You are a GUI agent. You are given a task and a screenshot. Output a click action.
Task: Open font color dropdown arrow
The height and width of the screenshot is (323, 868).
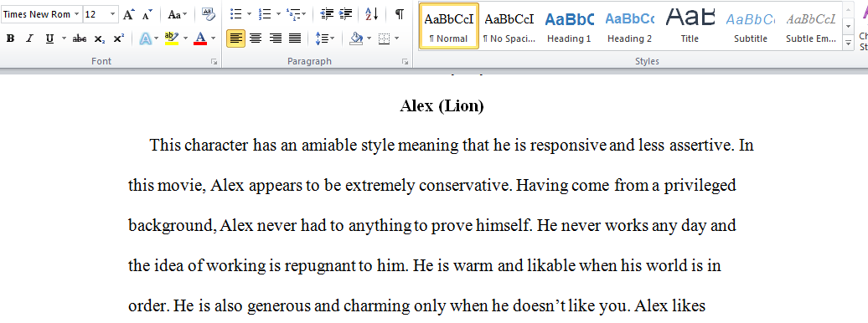214,38
